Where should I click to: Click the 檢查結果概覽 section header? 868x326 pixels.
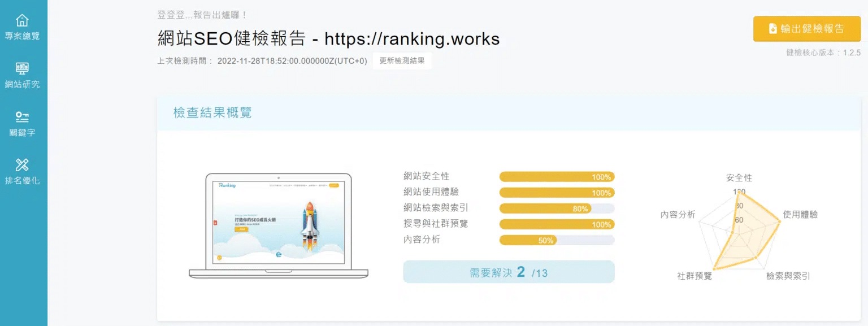click(x=212, y=112)
